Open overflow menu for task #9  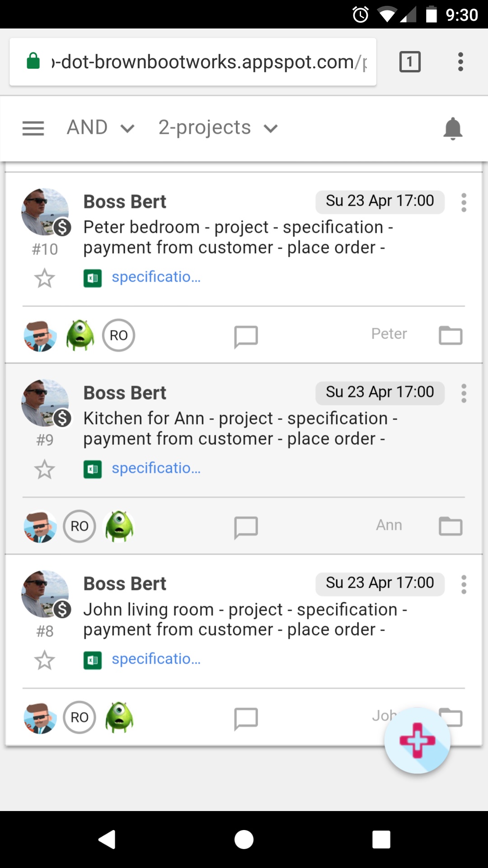pos(464,394)
